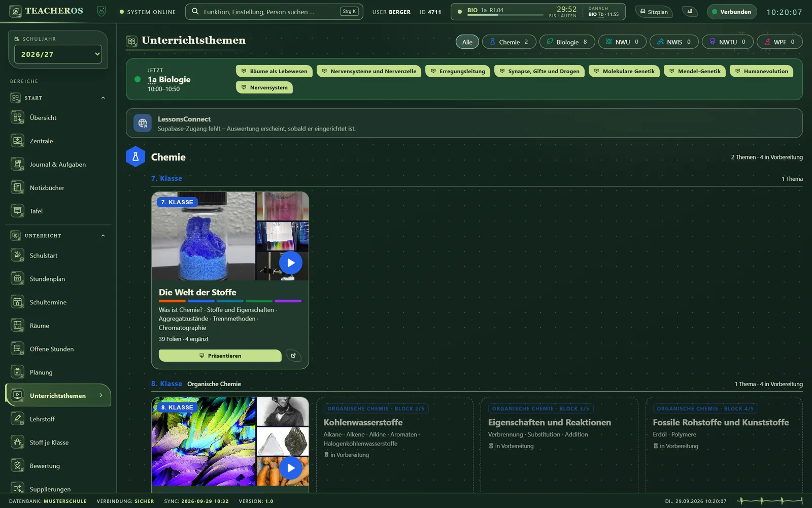The width and height of the screenshot is (812, 508).
Task: Open Schultermine calendar icon
Action: [17, 302]
